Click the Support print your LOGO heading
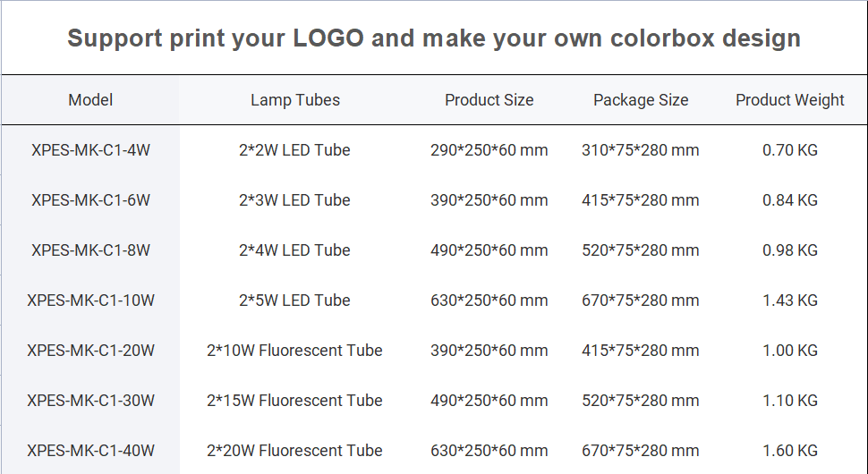This screenshot has height=474, width=868. coord(434,38)
